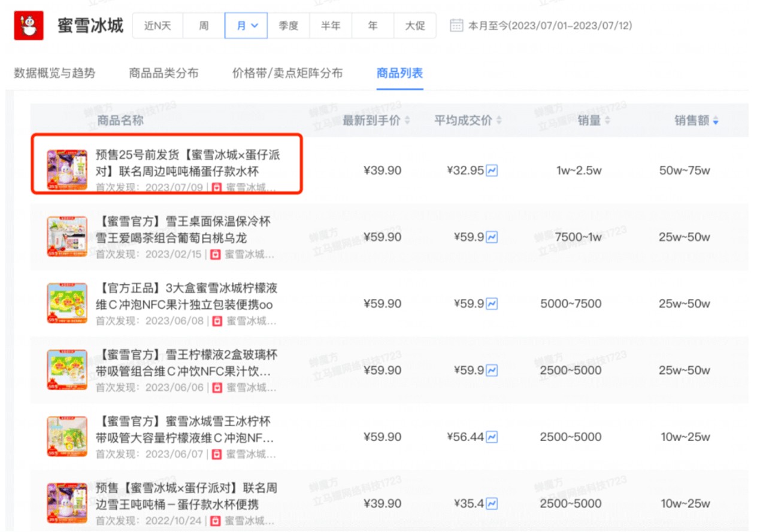Click ¥39.90 price in the 预售25号前发货 row
The image size is (760, 532).
(x=382, y=171)
